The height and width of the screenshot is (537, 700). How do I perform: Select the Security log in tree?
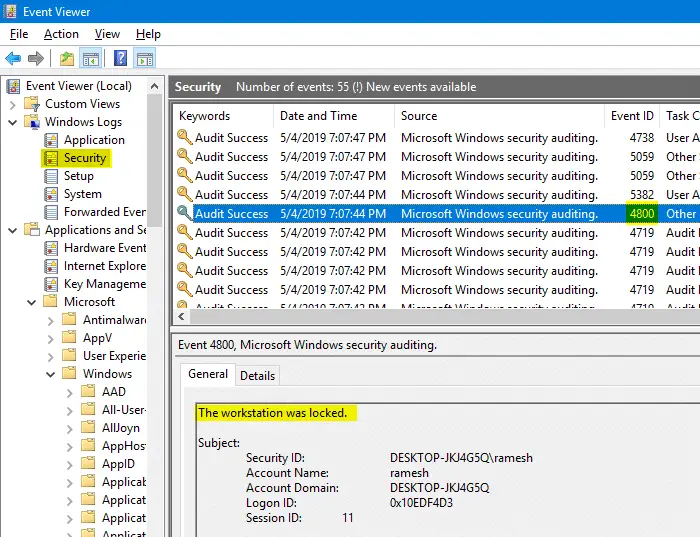pyautogui.click(x=85, y=158)
